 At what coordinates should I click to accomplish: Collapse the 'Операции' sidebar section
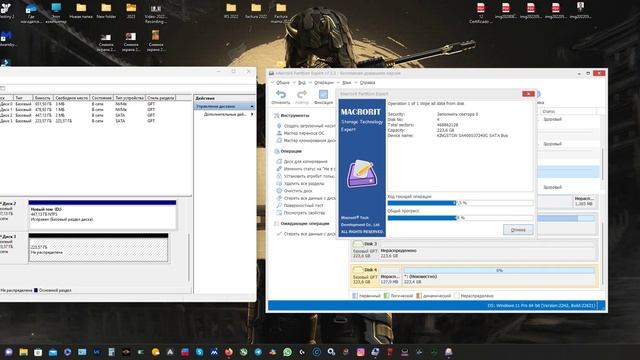tap(277, 151)
